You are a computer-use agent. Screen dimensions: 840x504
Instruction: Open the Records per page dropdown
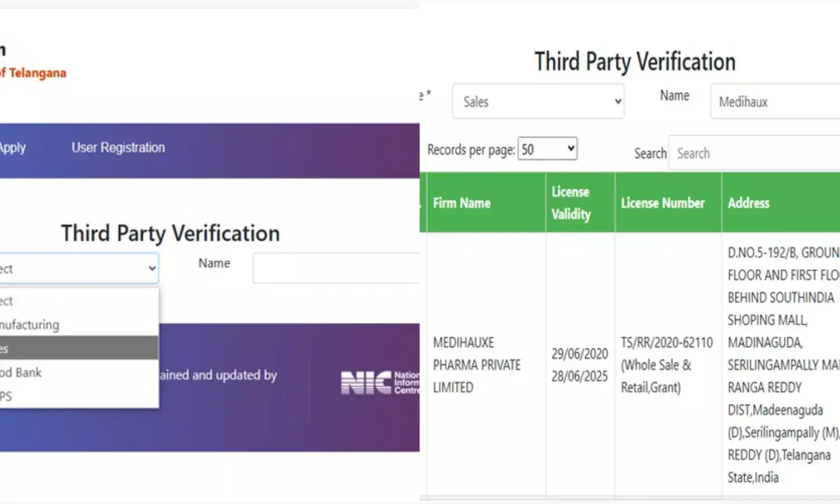click(547, 148)
